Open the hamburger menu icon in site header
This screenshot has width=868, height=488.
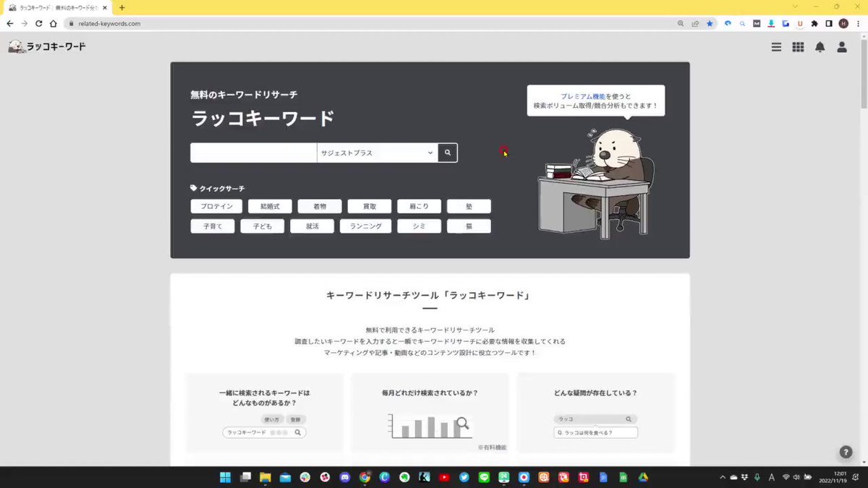tap(776, 47)
